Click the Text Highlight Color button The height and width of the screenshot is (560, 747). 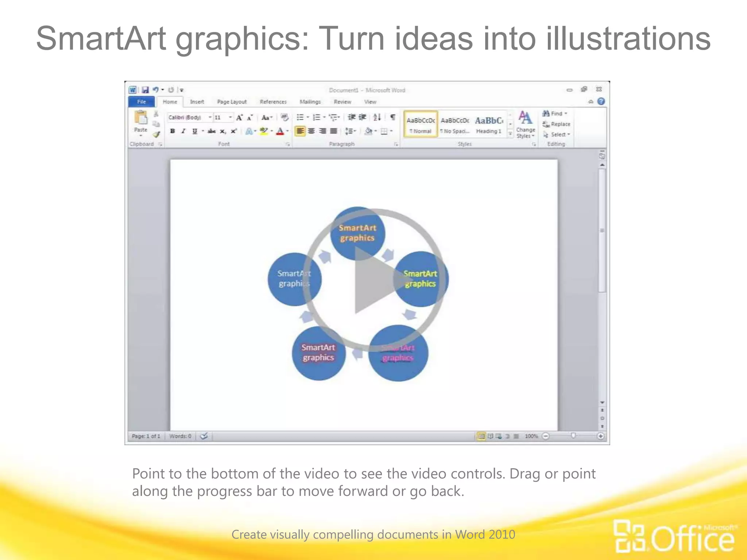coord(264,131)
